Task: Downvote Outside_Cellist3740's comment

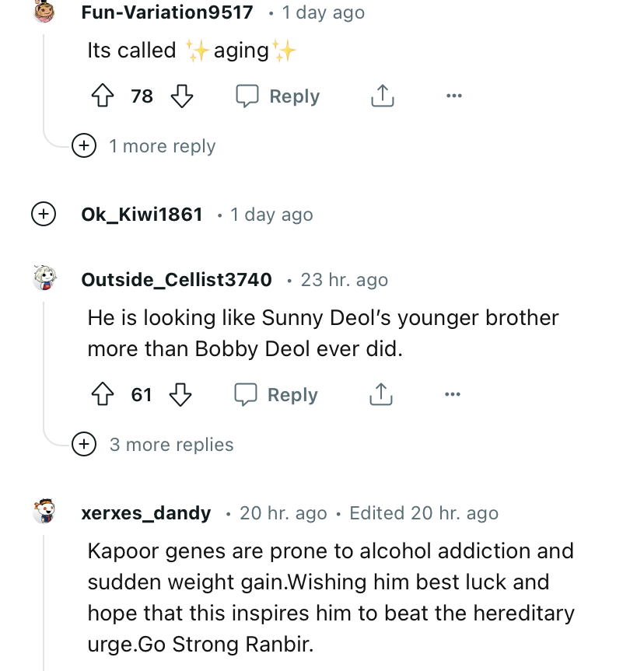Action: 180,395
